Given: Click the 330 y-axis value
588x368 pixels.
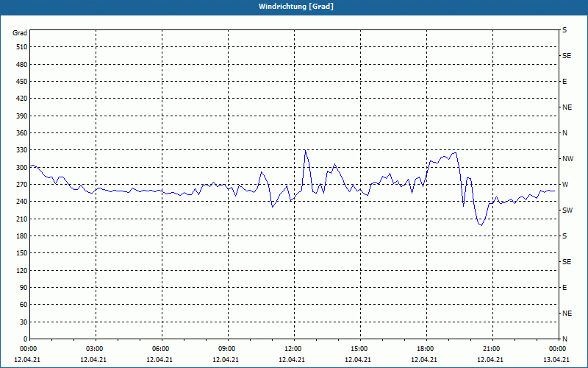Looking at the screenshot, I should click(x=22, y=150).
